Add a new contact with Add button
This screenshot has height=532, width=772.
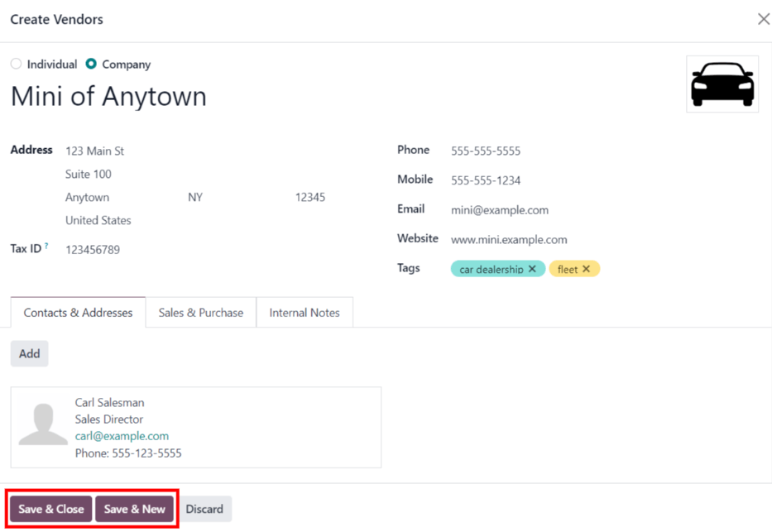click(x=30, y=353)
